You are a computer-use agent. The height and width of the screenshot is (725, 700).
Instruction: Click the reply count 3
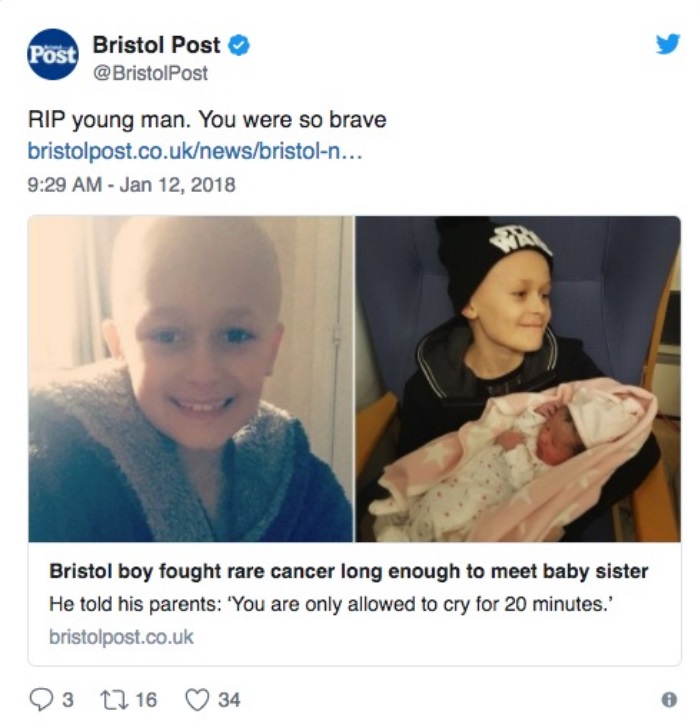pos(68,700)
